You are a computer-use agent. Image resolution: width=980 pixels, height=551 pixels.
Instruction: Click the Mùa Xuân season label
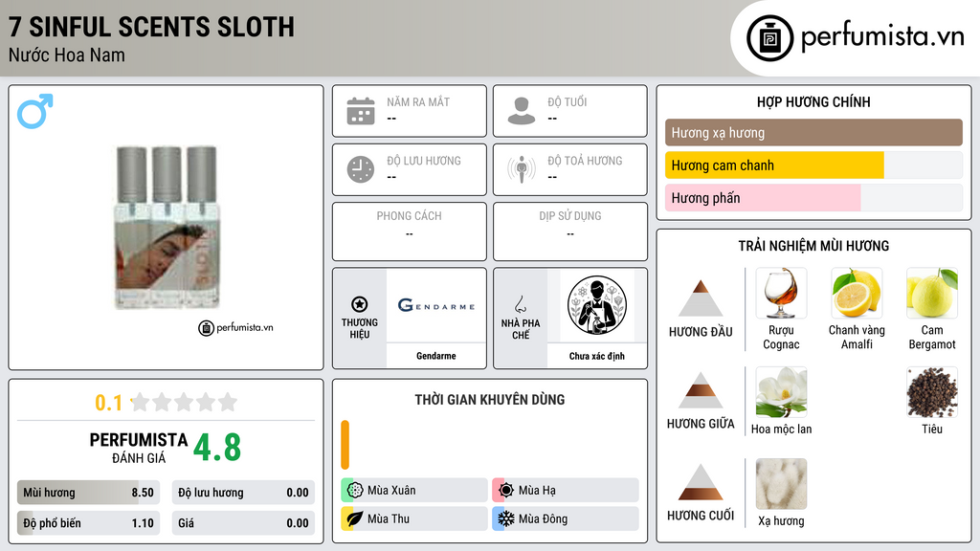391,491
